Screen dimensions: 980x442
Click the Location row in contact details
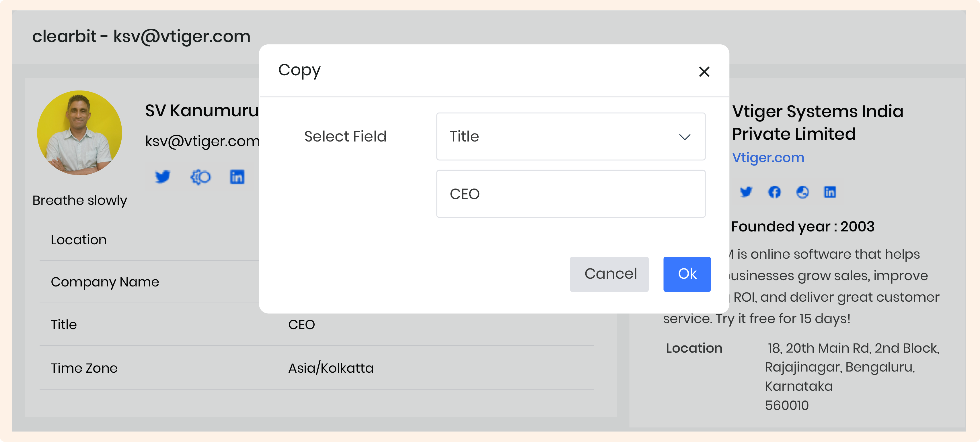pos(79,240)
